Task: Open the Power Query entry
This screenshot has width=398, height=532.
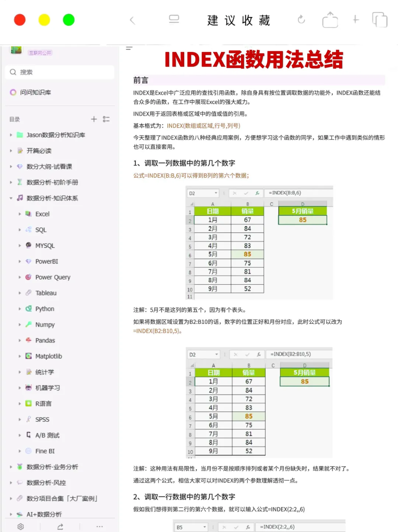Action: (53, 277)
